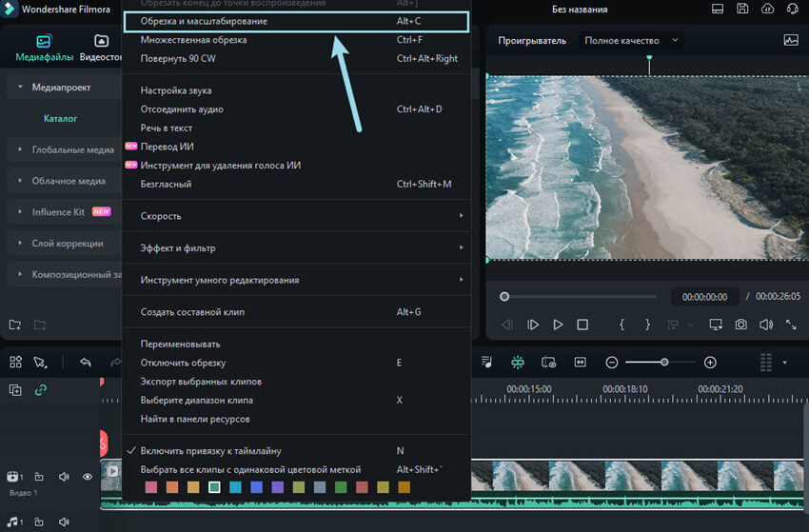Viewport: 809px width, 532px height.
Task: Set mark out with right brace icon
Action: click(x=647, y=325)
